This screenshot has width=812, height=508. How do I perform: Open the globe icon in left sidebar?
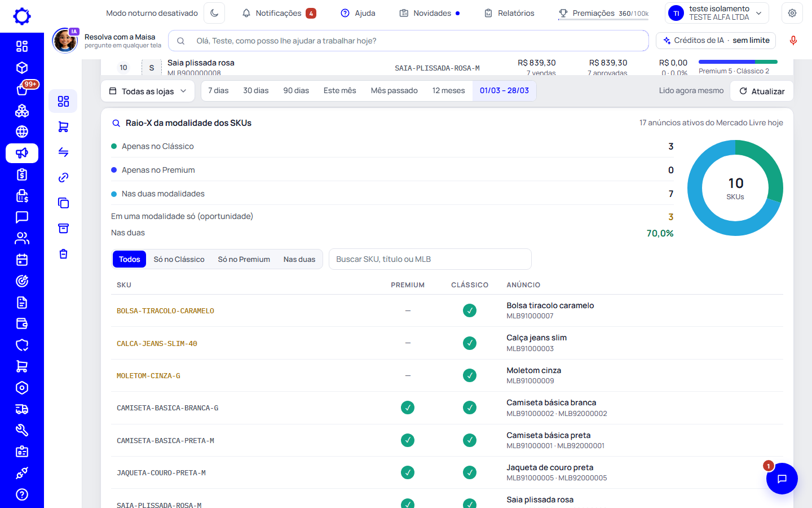[x=22, y=132]
